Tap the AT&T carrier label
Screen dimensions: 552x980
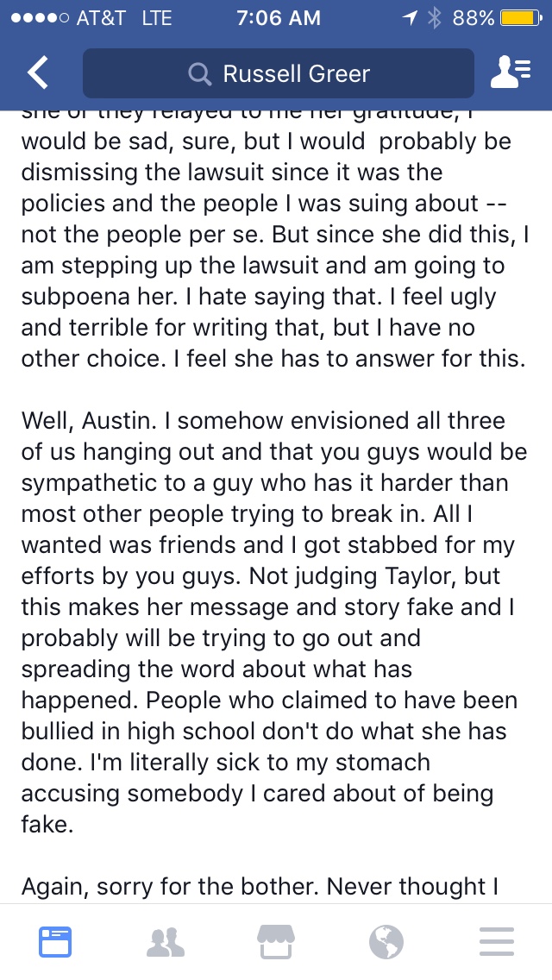(101, 18)
